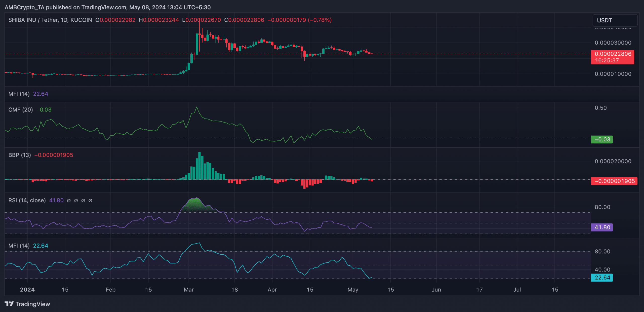Click the 18 date label on time axis

click(x=234, y=290)
